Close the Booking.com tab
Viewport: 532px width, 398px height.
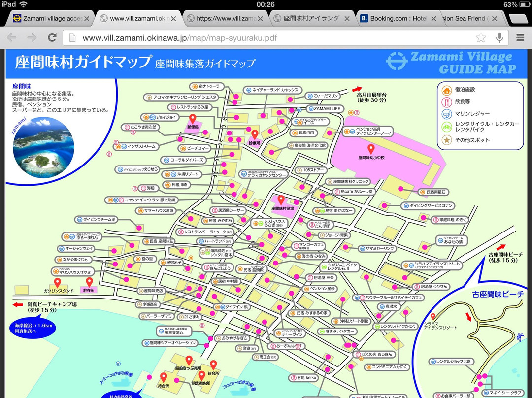[x=434, y=18]
